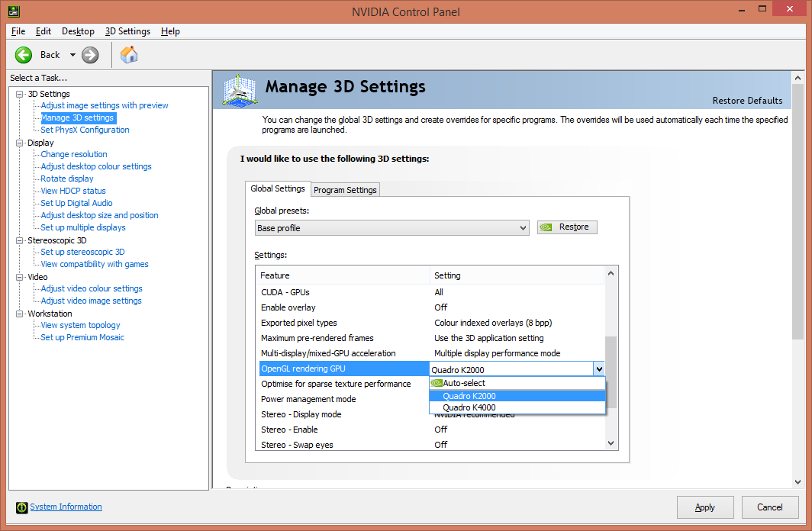Click the settings list scroll up arrow
This screenshot has width=812, height=531.
click(611, 273)
